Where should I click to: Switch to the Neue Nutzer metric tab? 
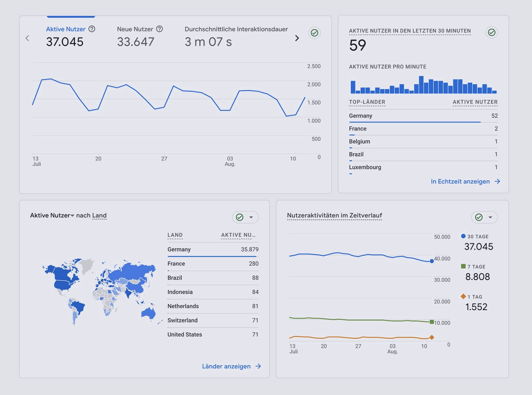point(140,36)
